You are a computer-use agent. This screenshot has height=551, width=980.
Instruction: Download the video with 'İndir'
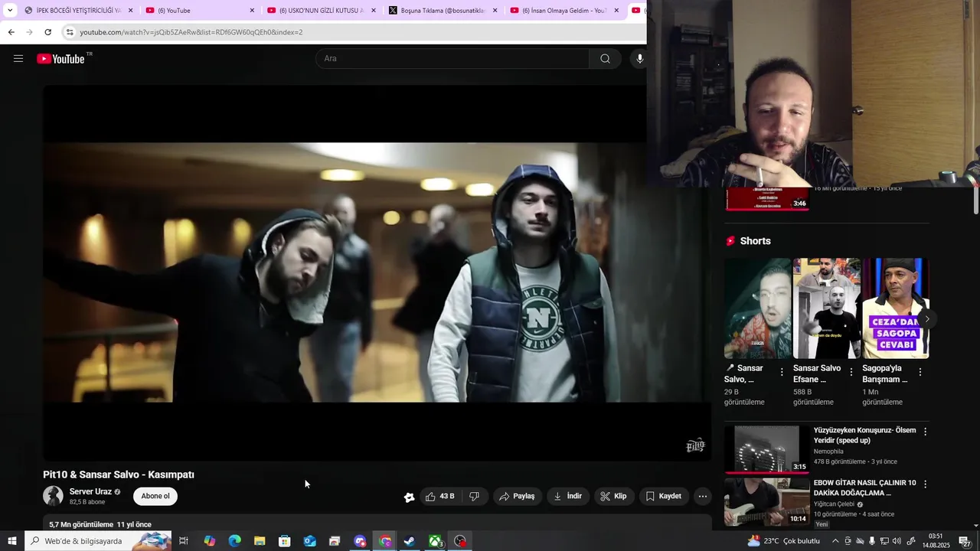point(567,497)
